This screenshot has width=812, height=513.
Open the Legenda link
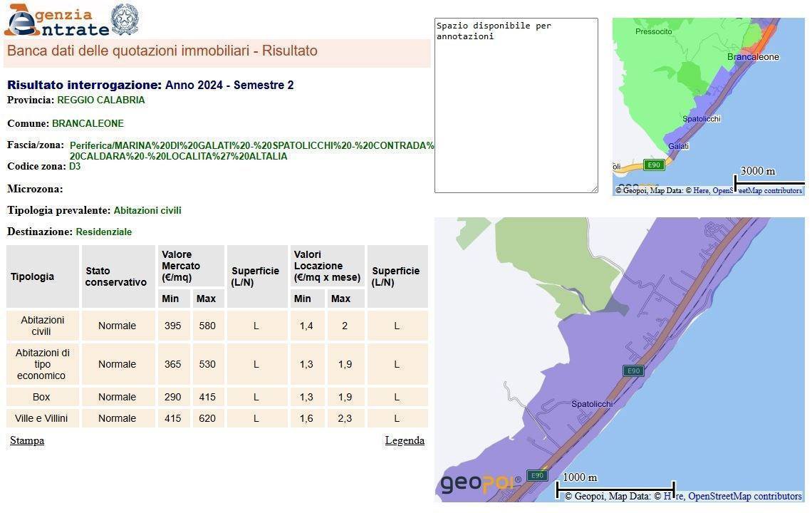pyautogui.click(x=405, y=440)
